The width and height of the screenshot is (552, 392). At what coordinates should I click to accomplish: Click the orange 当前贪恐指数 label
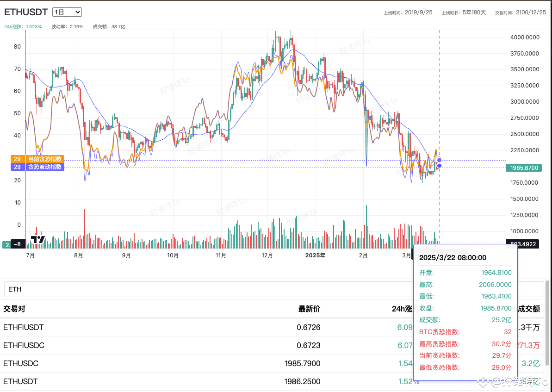[x=44, y=159]
